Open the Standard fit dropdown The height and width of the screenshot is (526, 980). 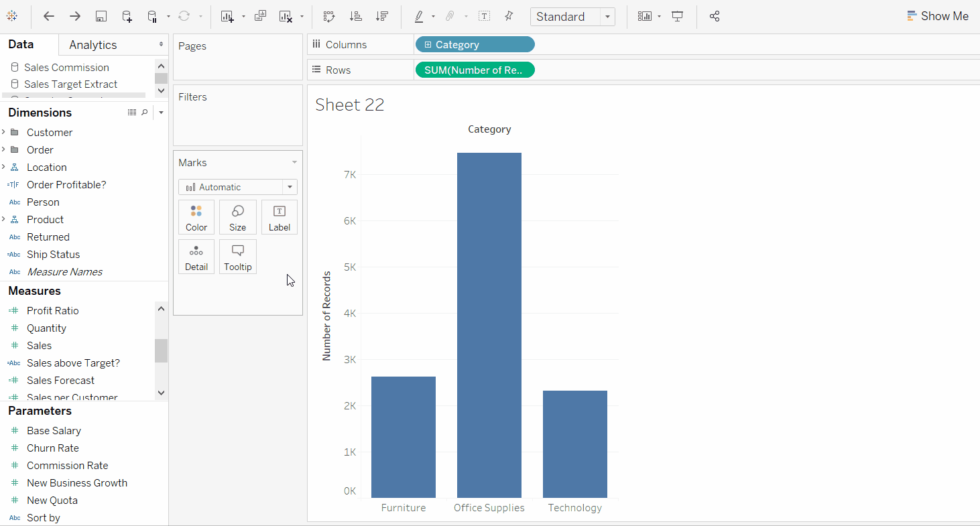coord(607,17)
